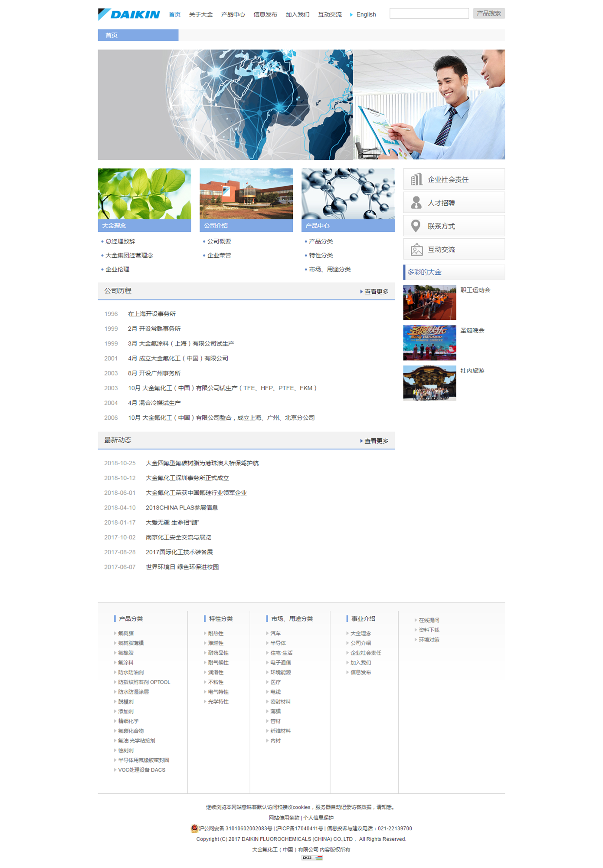The width and height of the screenshot is (603, 868).
Task: Open 个人信息保护 at page bottom
Action: pos(318,818)
